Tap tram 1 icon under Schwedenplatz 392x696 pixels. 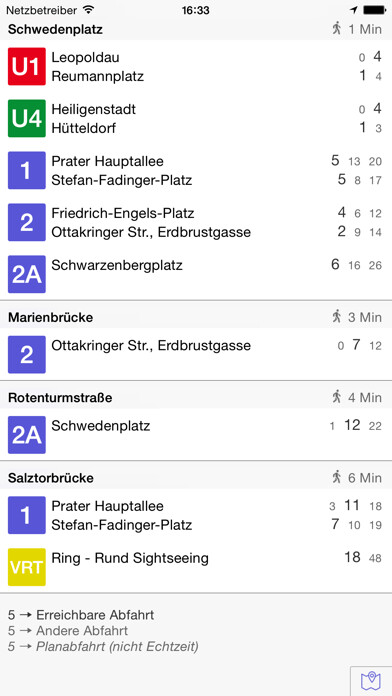pos(27,170)
